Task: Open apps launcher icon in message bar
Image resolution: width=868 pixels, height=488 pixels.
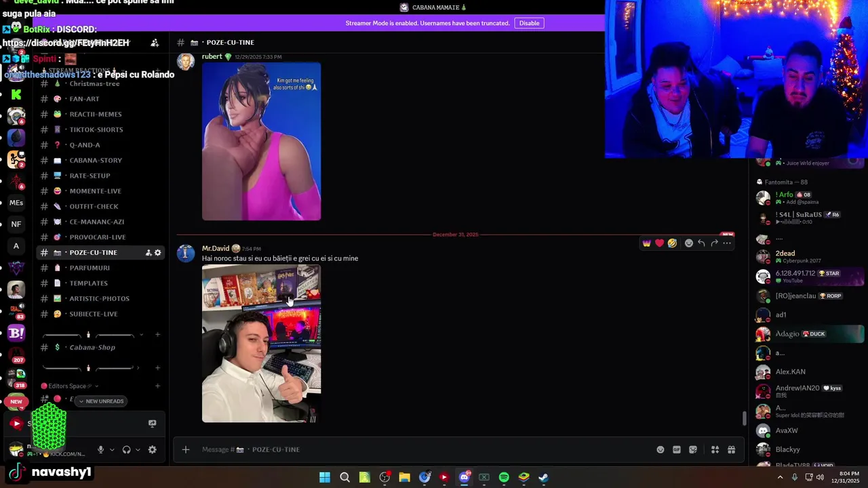Action: coord(715,449)
